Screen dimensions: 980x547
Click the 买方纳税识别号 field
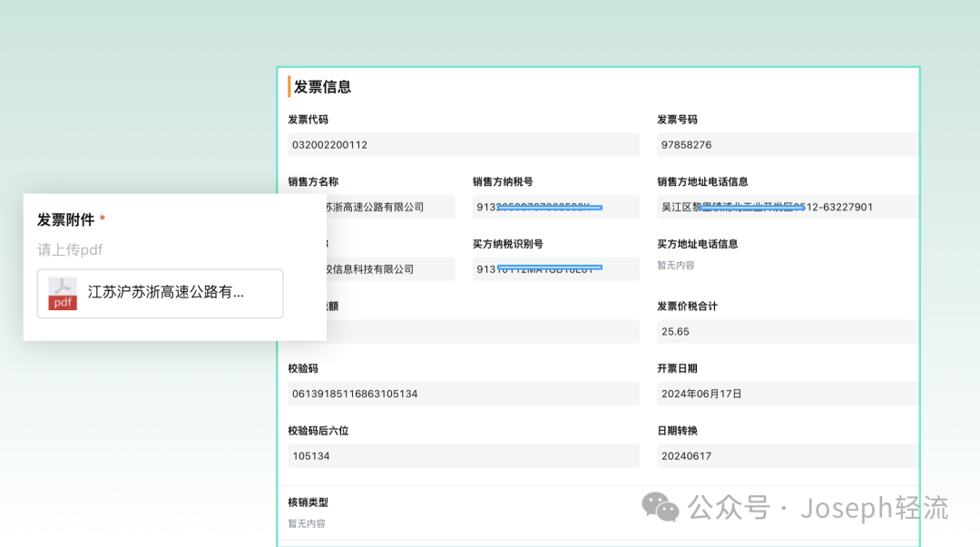(555, 269)
